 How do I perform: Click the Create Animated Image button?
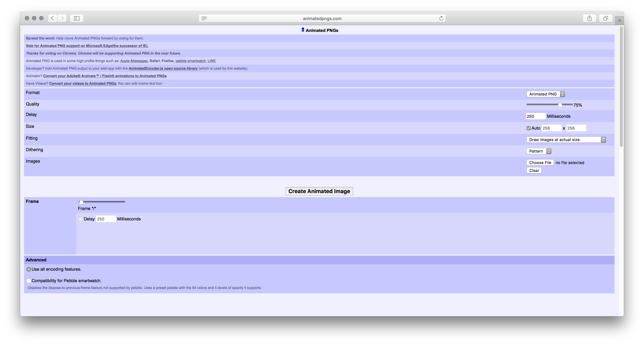tap(319, 191)
